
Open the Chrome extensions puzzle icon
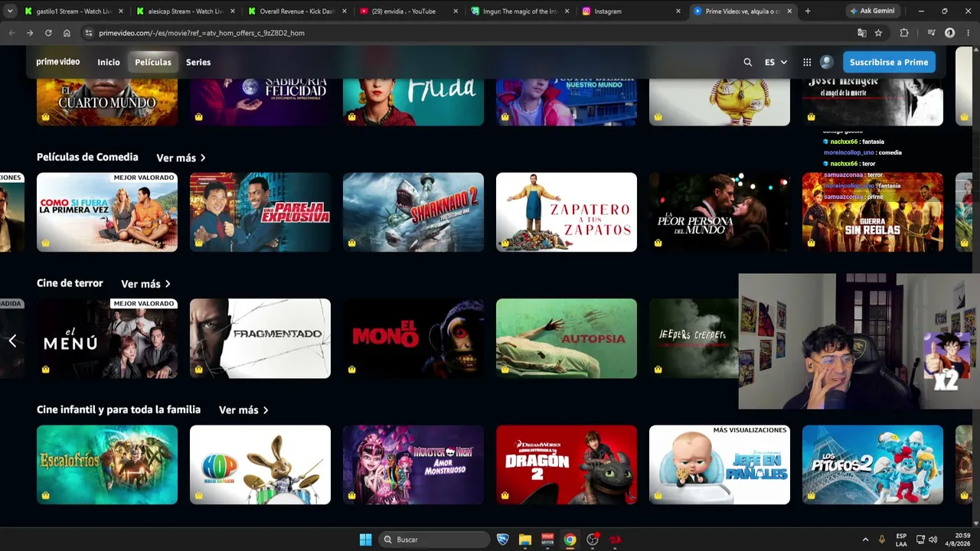point(904,33)
